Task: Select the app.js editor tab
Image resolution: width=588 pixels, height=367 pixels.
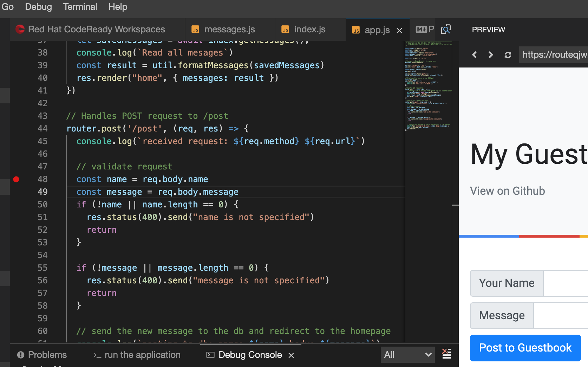Action: tap(377, 30)
